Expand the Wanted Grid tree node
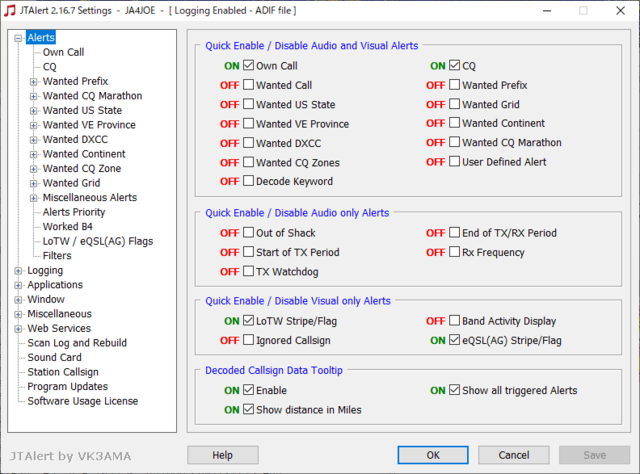This screenshot has height=474, width=640. coord(33,183)
